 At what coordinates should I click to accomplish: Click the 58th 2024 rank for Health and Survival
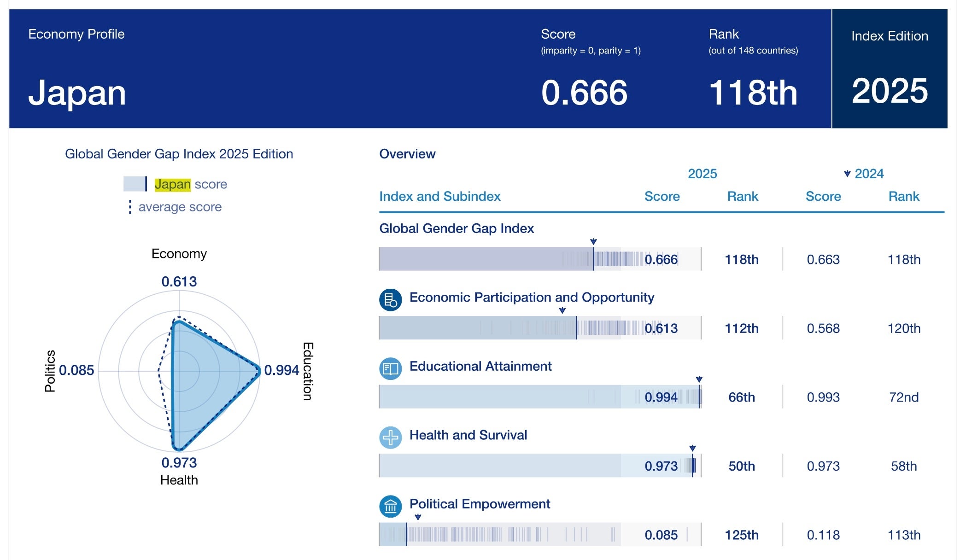pyautogui.click(x=904, y=466)
